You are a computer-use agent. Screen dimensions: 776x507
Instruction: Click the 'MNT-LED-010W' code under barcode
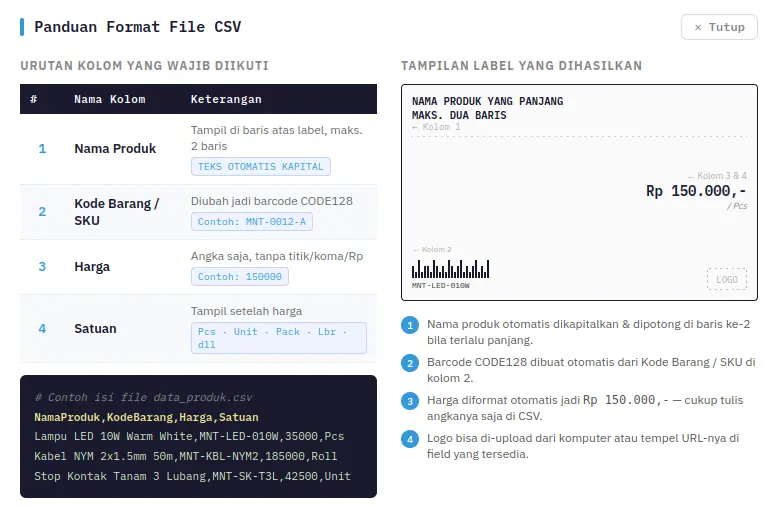pos(440,286)
